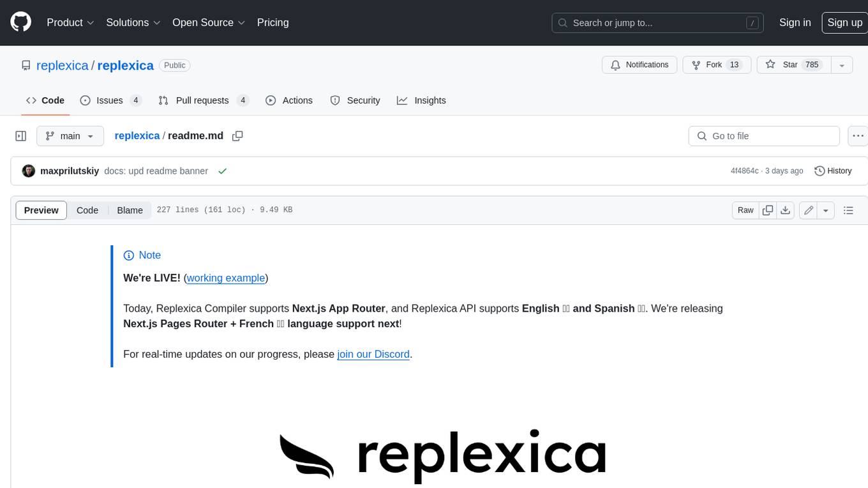Switch to the Code tab
The image size is (868, 488).
[x=45, y=100]
